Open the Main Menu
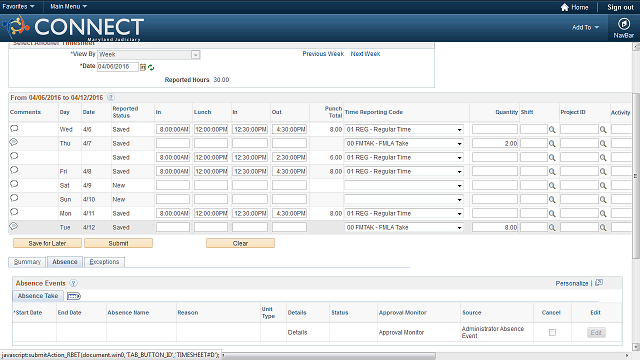 (x=68, y=7)
